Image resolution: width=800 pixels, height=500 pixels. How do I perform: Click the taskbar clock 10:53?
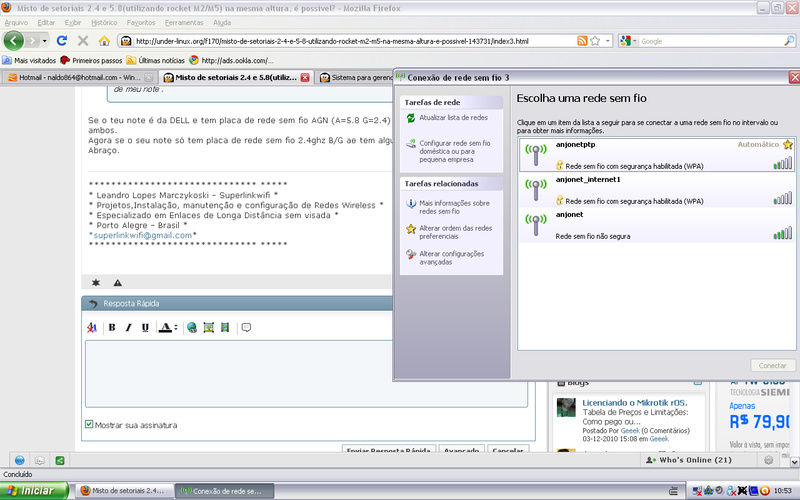pyautogui.click(x=783, y=491)
